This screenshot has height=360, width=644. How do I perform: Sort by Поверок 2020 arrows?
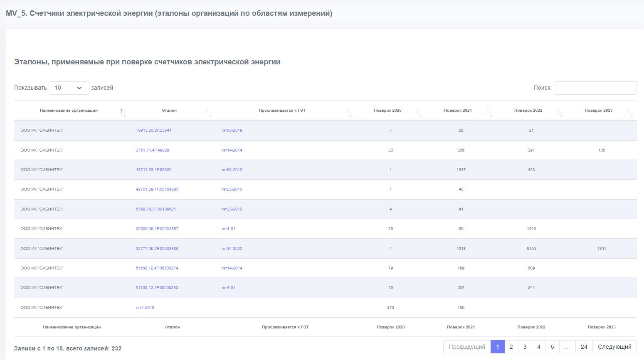pyautogui.click(x=419, y=113)
